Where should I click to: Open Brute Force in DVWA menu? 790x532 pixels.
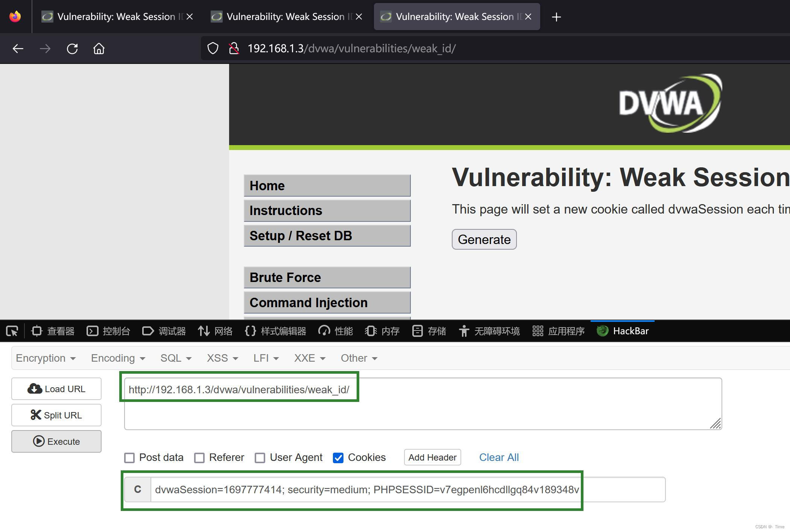[x=327, y=277]
